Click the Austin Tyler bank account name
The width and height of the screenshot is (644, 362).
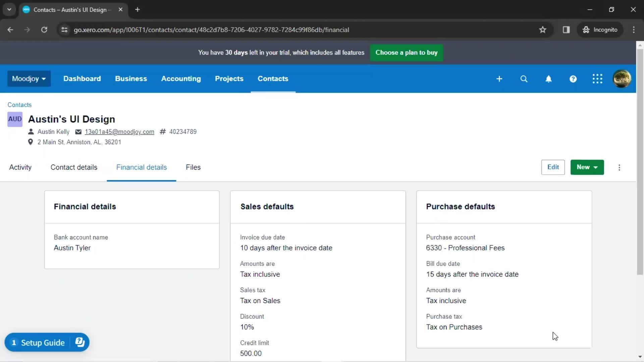(x=72, y=248)
